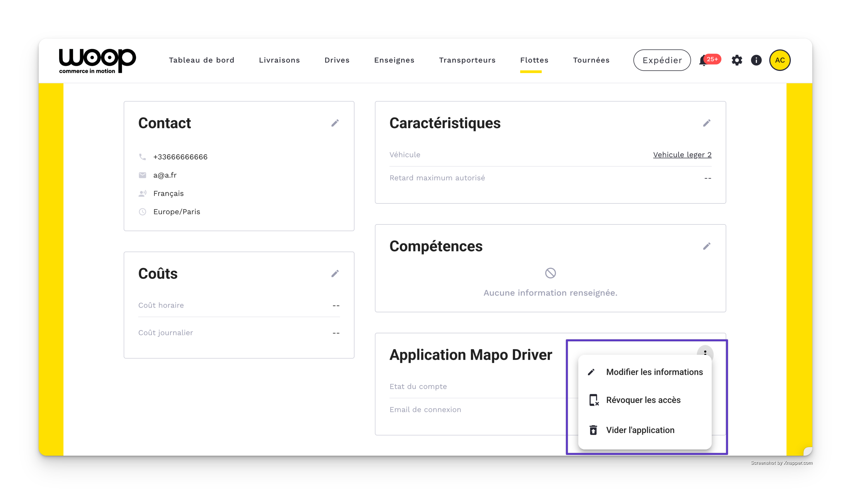This screenshot has height=504, width=851.
Task: Click the Europe/Paris timezone
Action: coord(177,212)
